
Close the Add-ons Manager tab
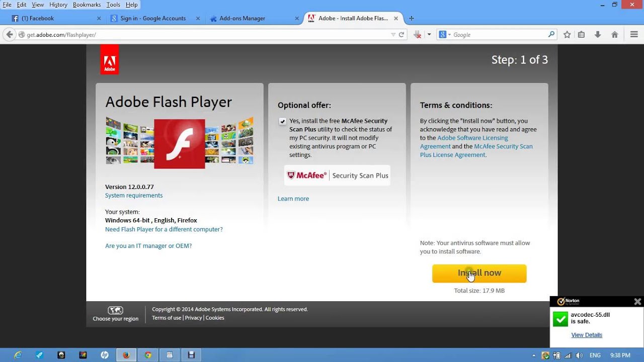pos(296,19)
